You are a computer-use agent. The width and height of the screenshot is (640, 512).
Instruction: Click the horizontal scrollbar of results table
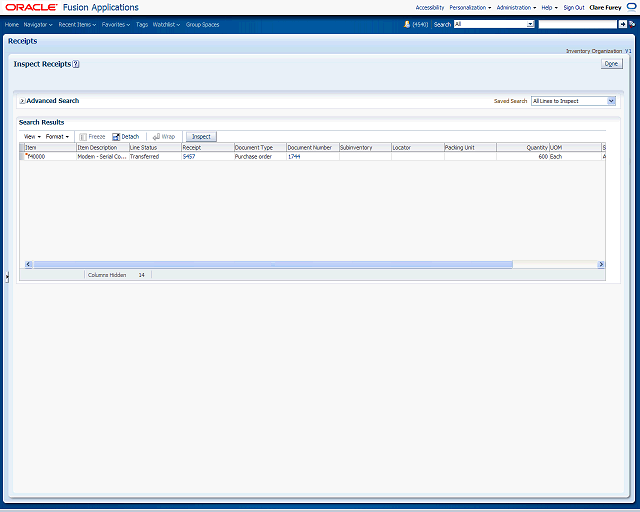[x=270, y=265]
